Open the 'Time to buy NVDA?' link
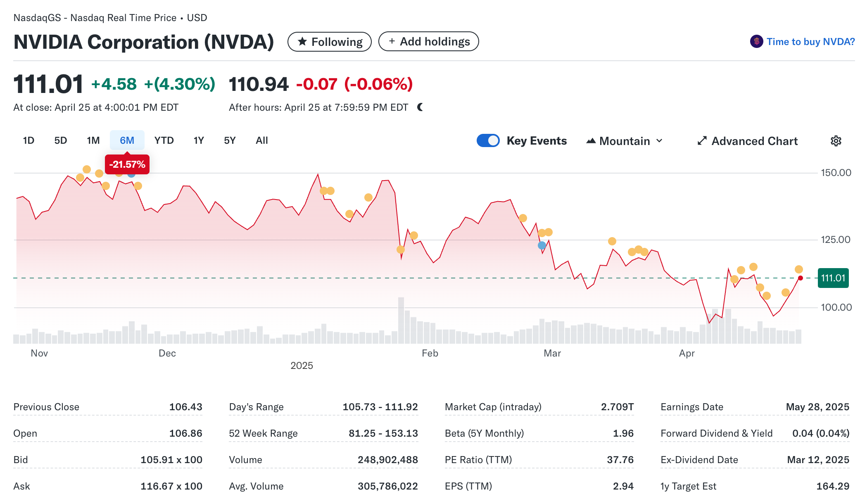Viewport: 860px width, 504px height. tap(810, 42)
